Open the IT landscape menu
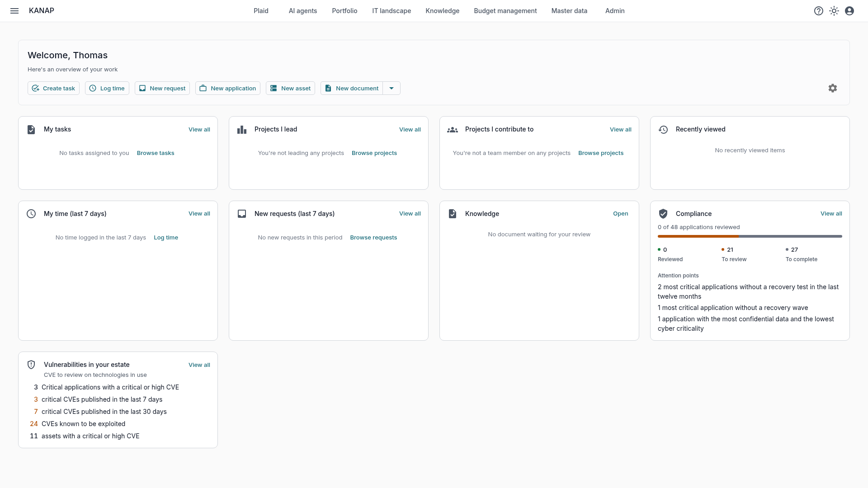The width and height of the screenshot is (868, 488). [x=392, y=11]
